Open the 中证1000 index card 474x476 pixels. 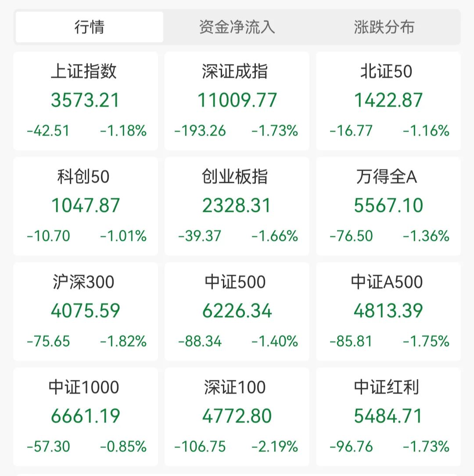(x=85, y=416)
